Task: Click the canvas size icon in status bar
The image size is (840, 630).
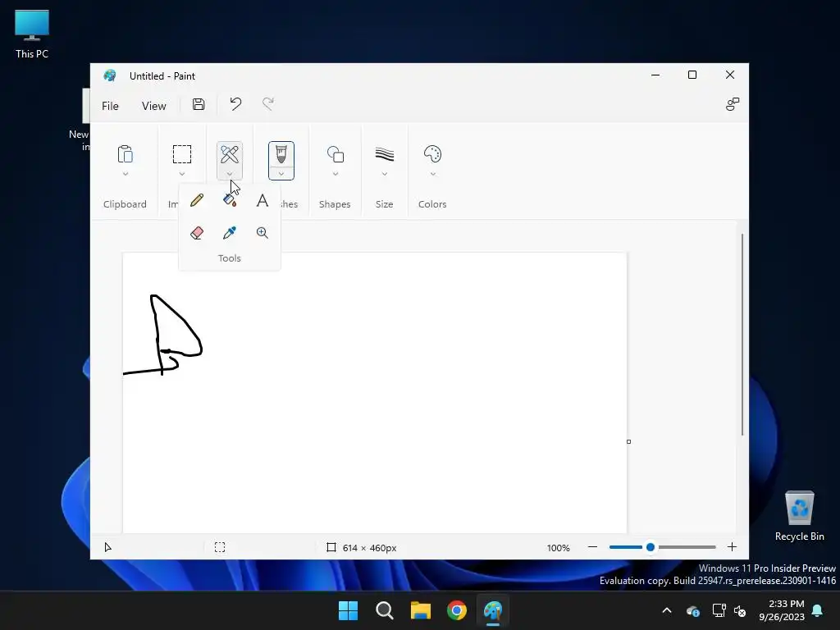Action: (x=331, y=547)
